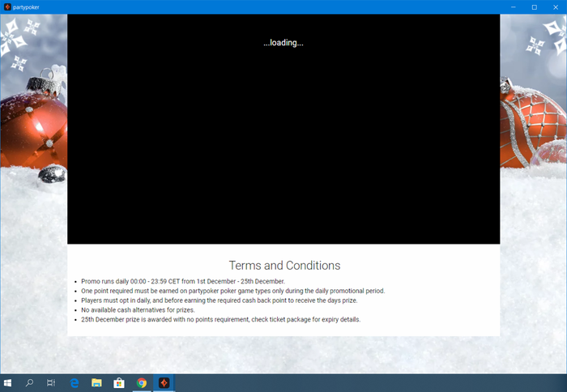567x392 pixels.
Task: Click 'No available cash alternatives for prizes.'
Action: click(x=138, y=310)
